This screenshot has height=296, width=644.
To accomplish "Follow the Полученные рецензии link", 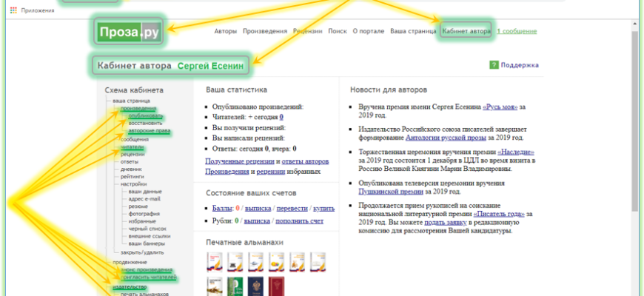I will [x=239, y=161].
